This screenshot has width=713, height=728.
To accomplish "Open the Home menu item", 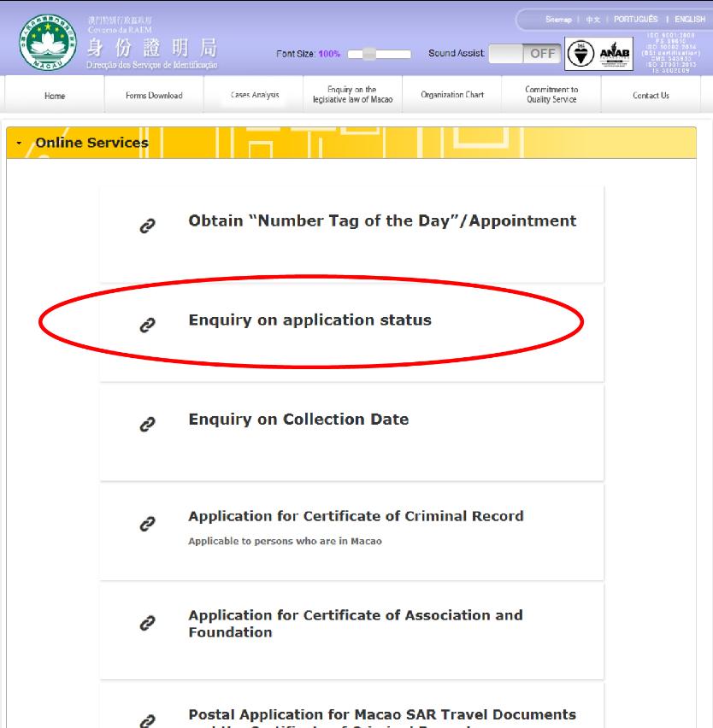I will point(55,96).
